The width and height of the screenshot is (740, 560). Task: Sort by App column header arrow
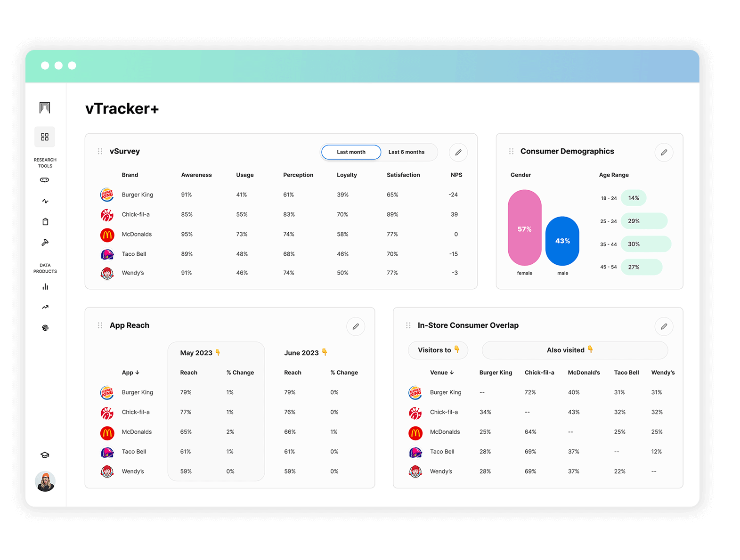click(137, 373)
